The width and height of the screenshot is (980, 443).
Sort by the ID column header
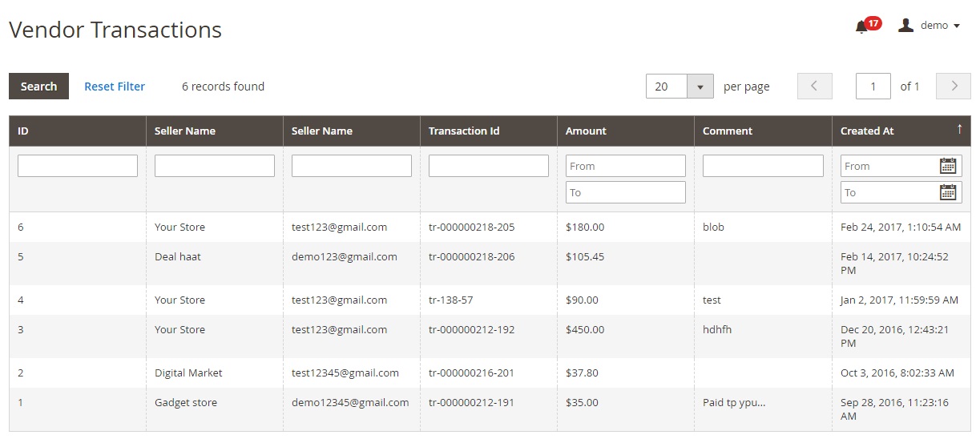click(x=23, y=131)
